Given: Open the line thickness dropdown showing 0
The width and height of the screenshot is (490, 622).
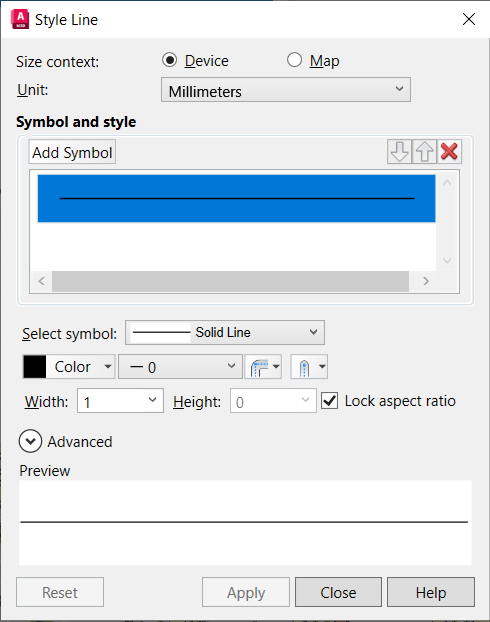Looking at the screenshot, I should (x=180, y=367).
